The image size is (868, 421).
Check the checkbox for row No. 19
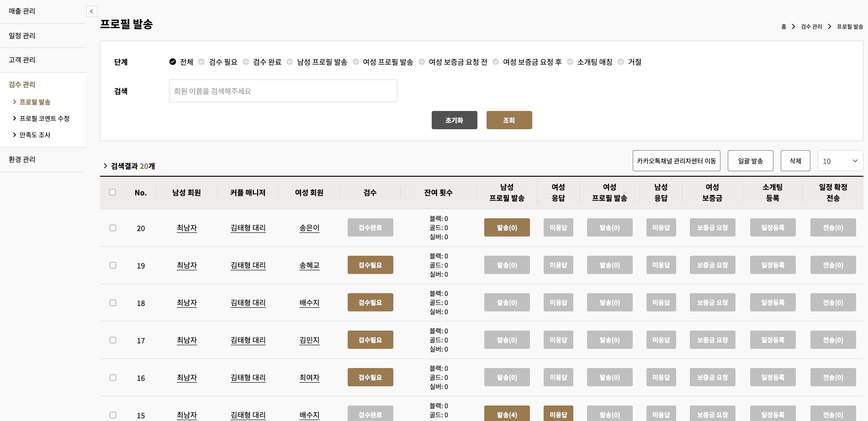tap(113, 265)
